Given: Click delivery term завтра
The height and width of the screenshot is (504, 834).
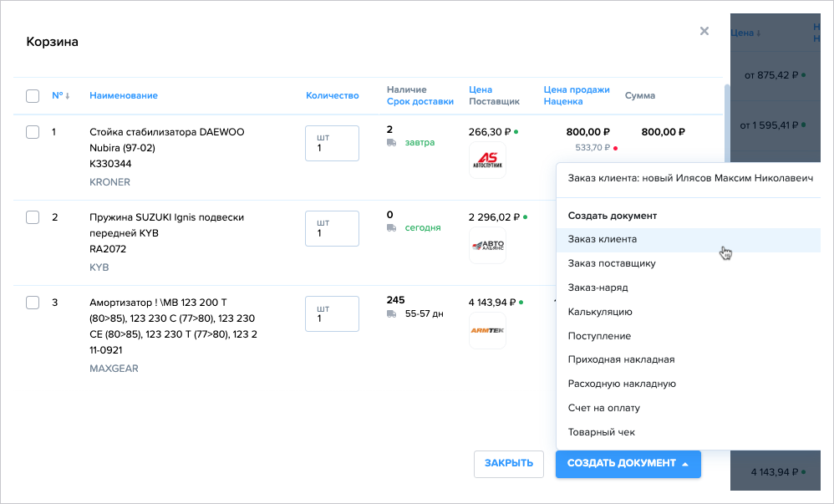Looking at the screenshot, I should click(420, 143).
